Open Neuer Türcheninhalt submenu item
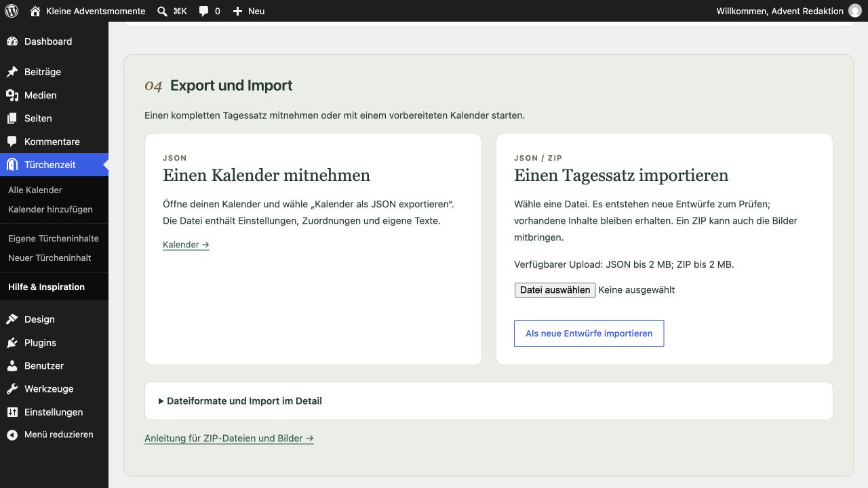868x488 pixels. point(50,258)
